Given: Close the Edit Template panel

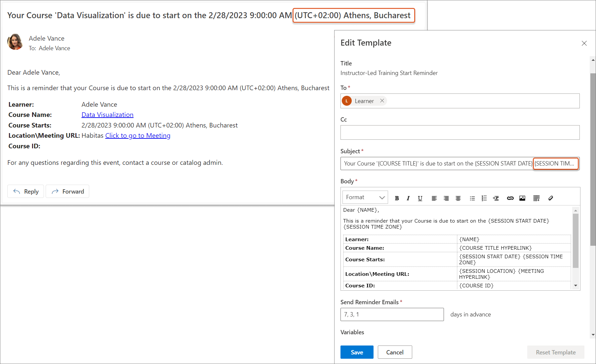Looking at the screenshot, I should 584,43.
